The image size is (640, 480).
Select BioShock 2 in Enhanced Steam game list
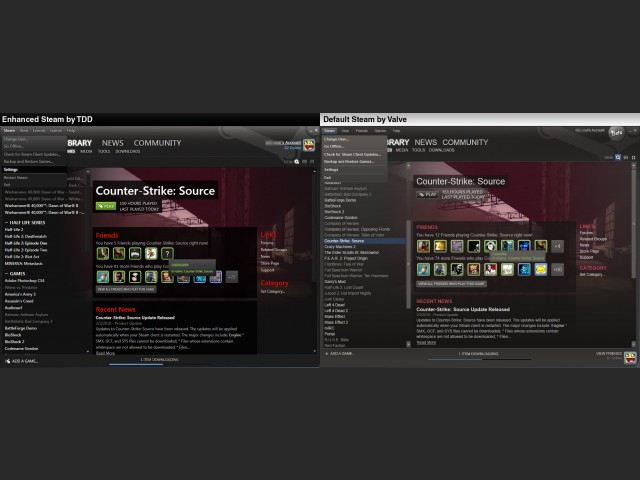coord(14,342)
